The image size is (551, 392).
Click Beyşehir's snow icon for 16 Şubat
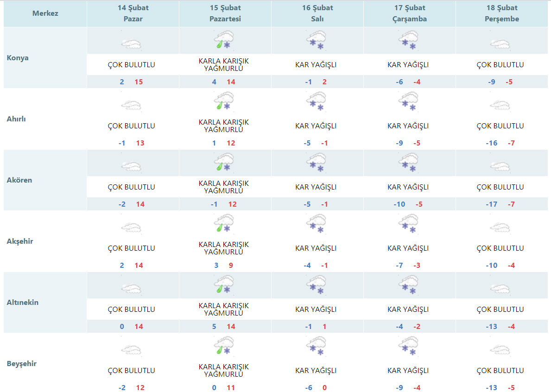pyautogui.click(x=316, y=346)
